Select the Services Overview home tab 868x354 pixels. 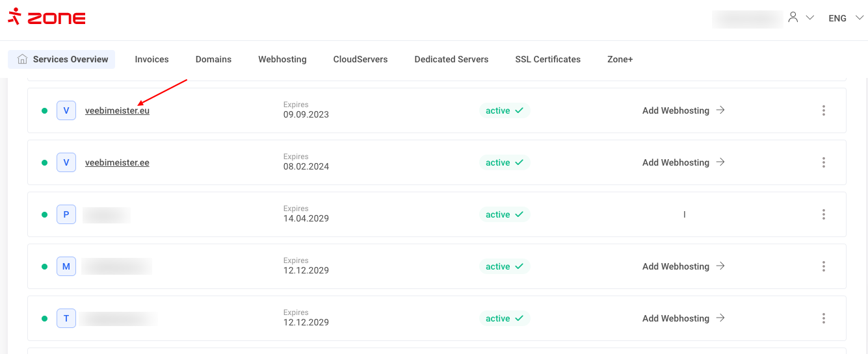pyautogui.click(x=62, y=59)
